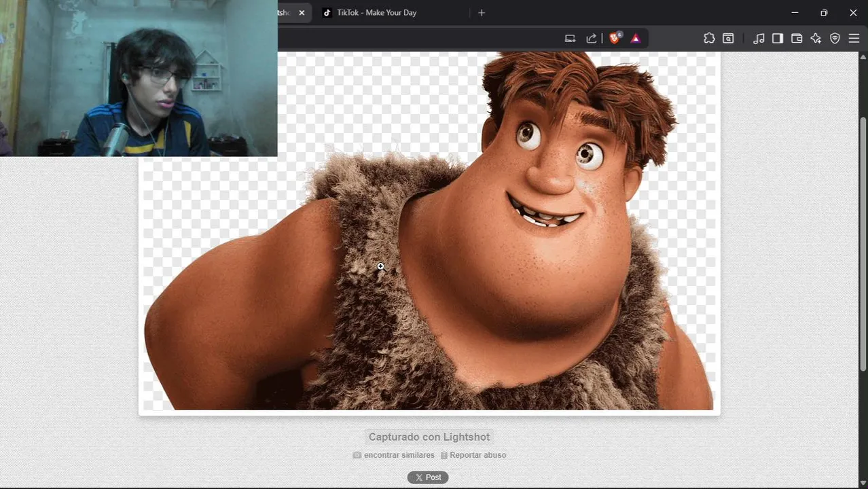The image size is (868, 489).
Task: Click the install app icon in address bar
Action: [571, 39]
